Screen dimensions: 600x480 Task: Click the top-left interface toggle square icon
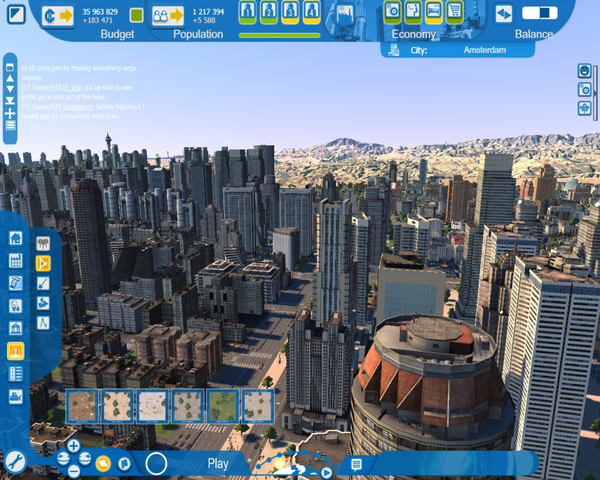16,14
